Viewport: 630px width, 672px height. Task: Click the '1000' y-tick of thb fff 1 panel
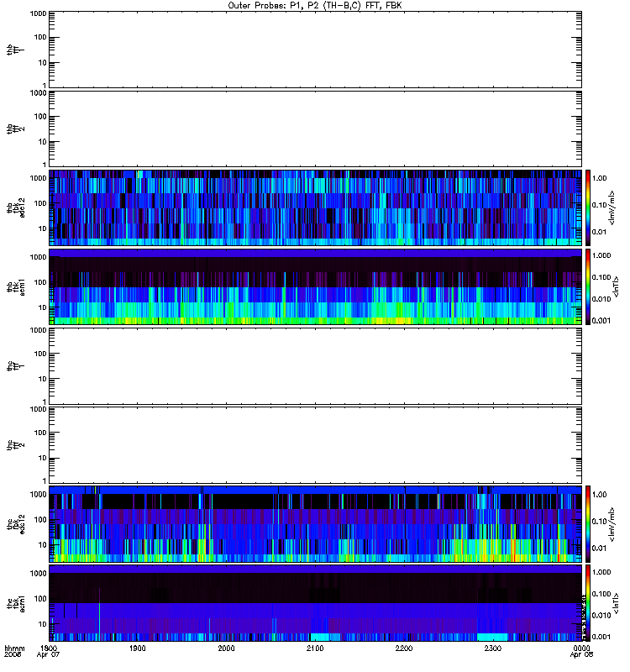pyautogui.click(x=38, y=13)
